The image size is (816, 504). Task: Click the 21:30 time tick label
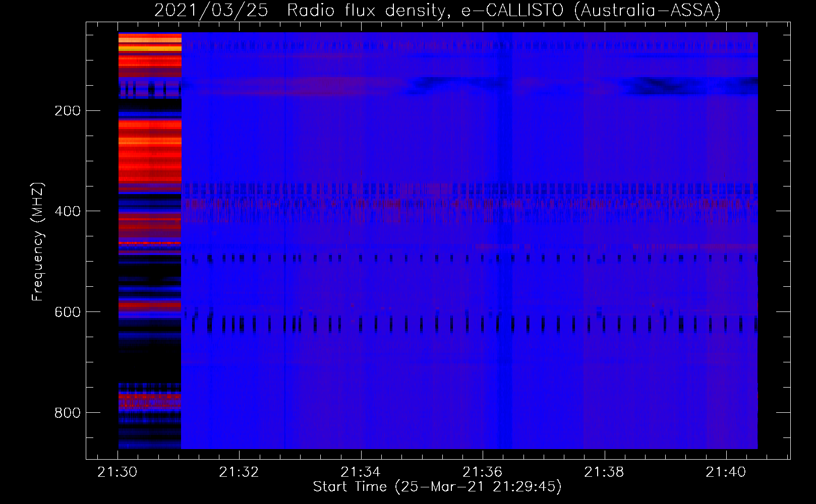118,472
